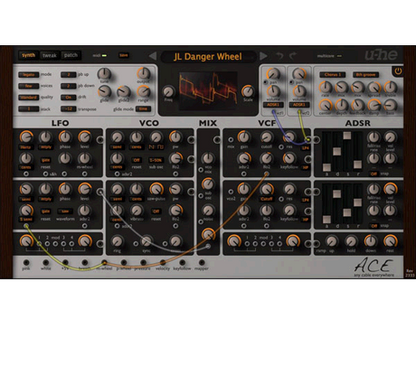Click the white noise output jack
Screen dimensions: 416x376
pyautogui.click(x=46, y=263)
